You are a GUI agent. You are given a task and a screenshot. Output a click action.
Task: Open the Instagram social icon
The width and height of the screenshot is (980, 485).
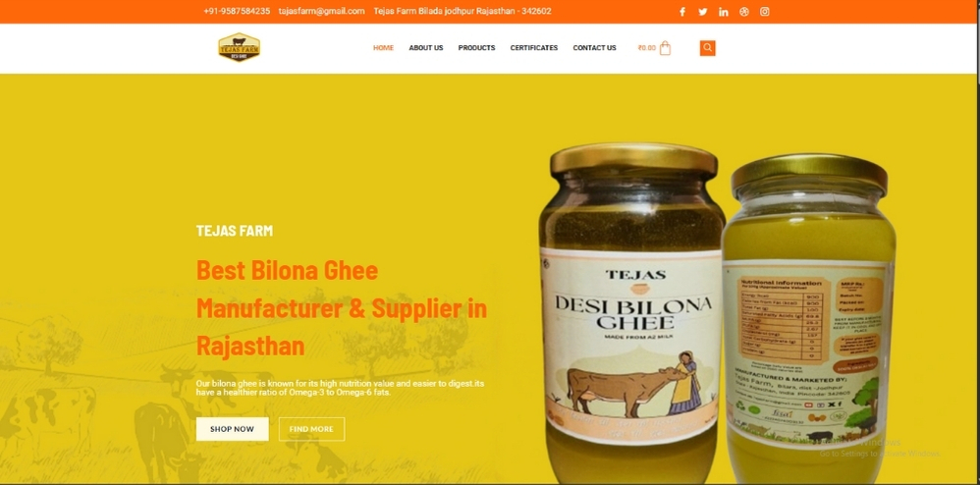pyautogui.click(x=764, y=12)
